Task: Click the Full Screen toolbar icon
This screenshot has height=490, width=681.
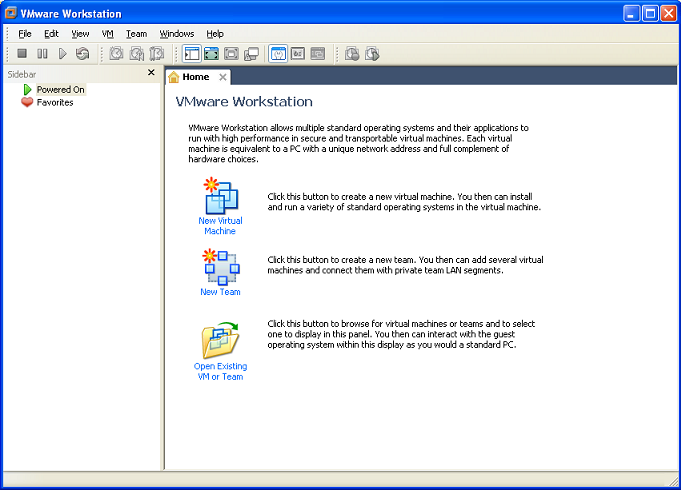Action: (x=231, y=54)
